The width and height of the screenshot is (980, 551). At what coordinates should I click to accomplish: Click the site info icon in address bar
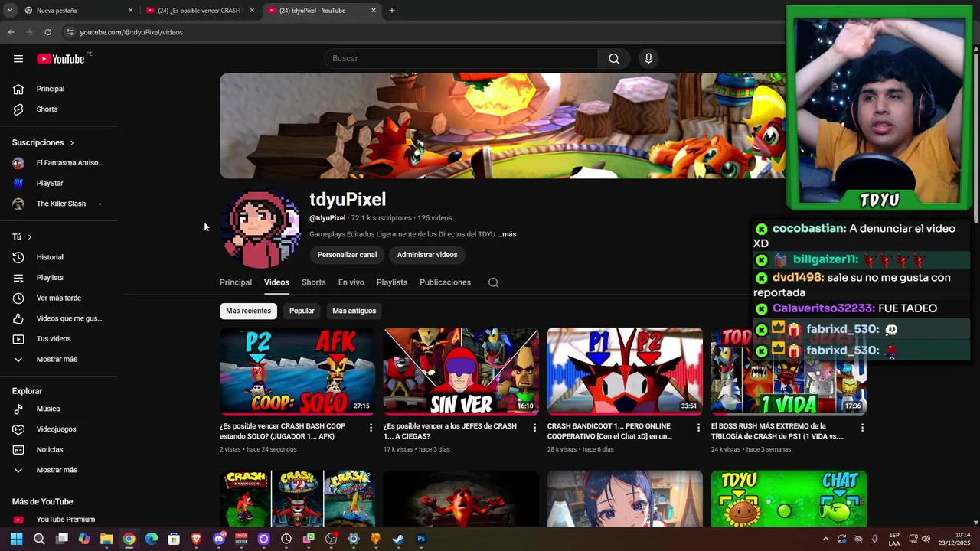point(70,32)
